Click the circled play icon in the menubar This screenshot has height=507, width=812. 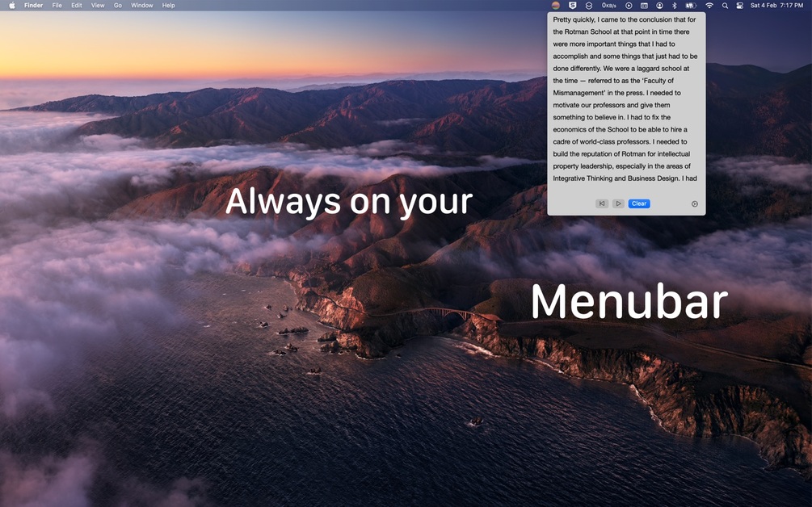628,5
